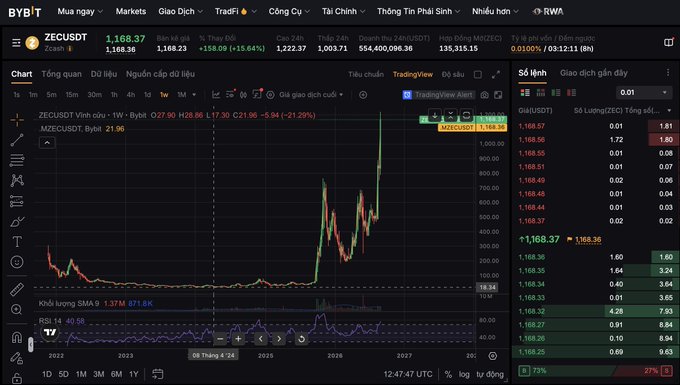Lock all drawing tools

pyautogui.click(x=17, y=378)
